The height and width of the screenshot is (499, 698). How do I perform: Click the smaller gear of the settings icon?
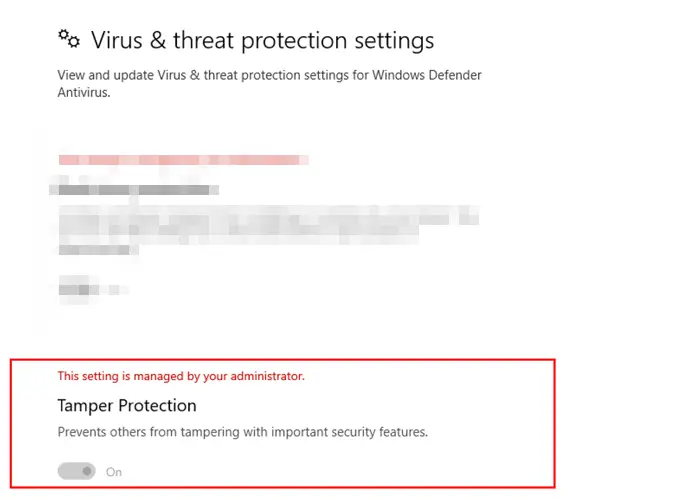pos(63,34)
